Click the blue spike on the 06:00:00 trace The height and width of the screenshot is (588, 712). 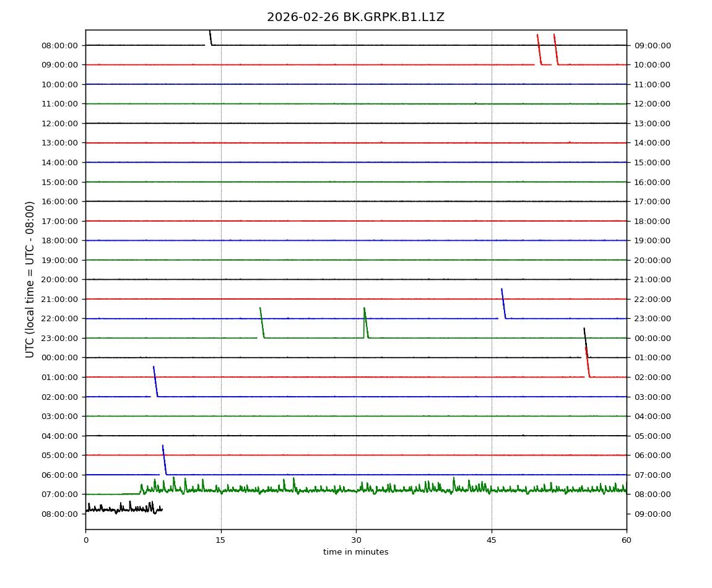(x=164, y=459)
